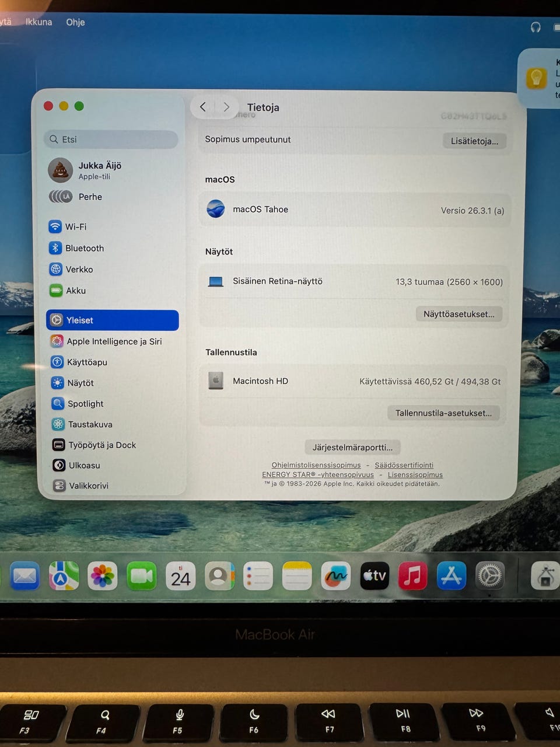This screenshot has width=560, height=747.
Task: Click the macOS Tahoe row
Action: [x=355, y=210]
